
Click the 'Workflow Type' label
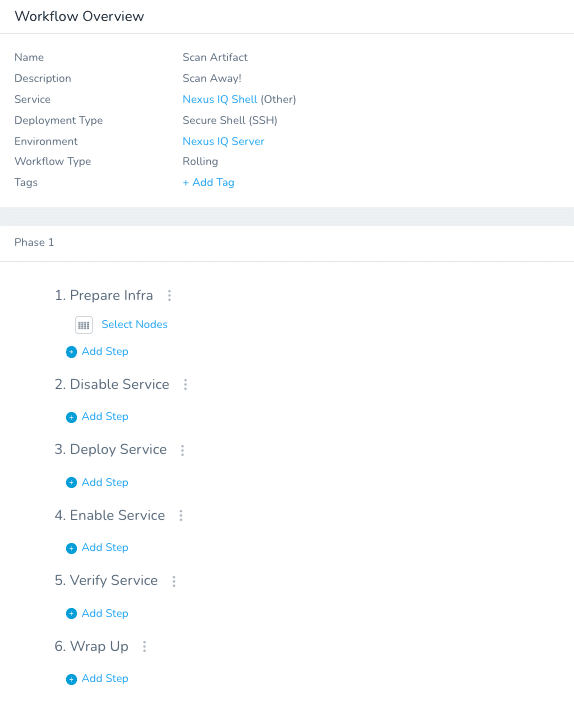(x=53, y=162)
